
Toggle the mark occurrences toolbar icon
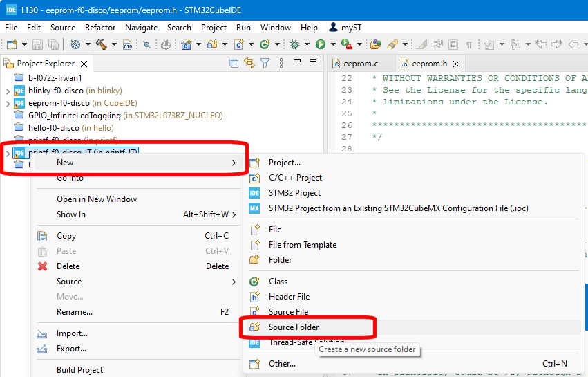click(422, 44)
